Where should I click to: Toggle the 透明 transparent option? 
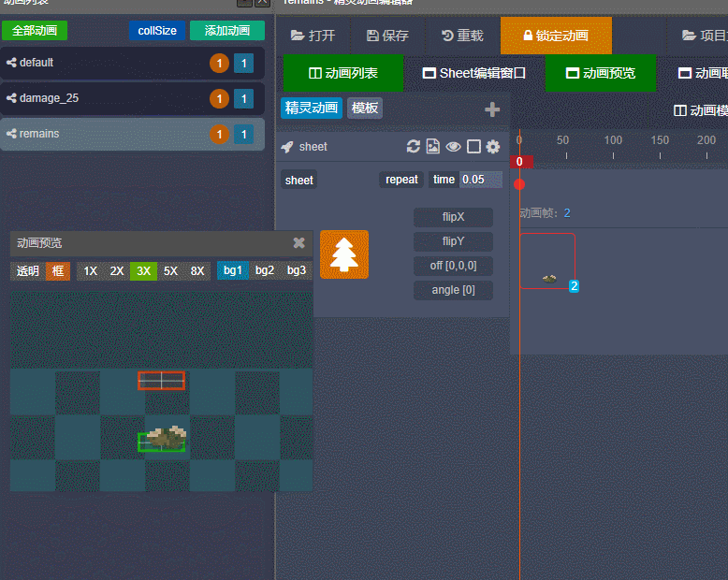coord(28,271)
